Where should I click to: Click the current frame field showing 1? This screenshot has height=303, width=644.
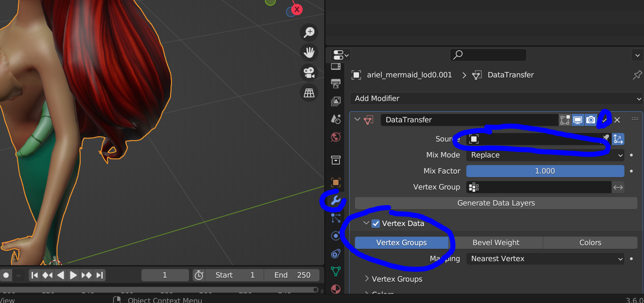tap(165, 275)
